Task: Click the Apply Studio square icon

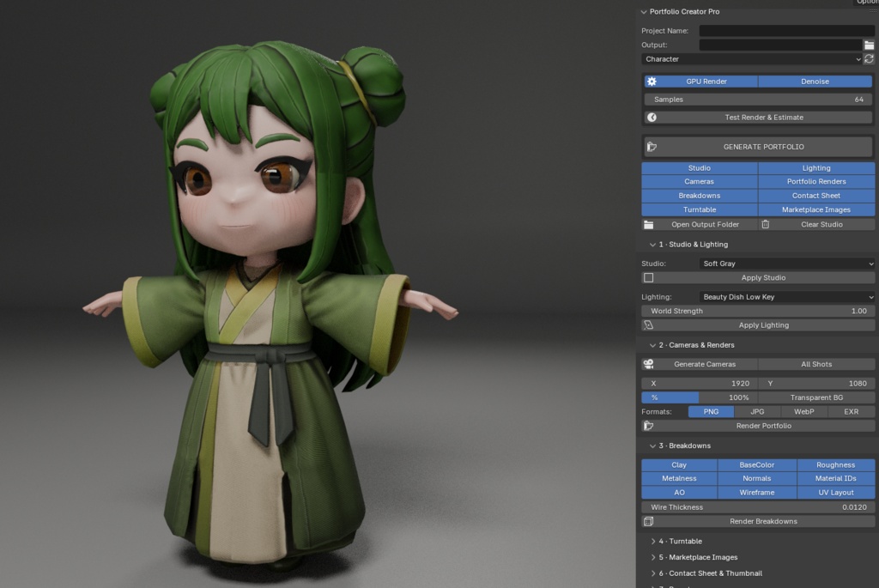Action: tap(649, 278)
